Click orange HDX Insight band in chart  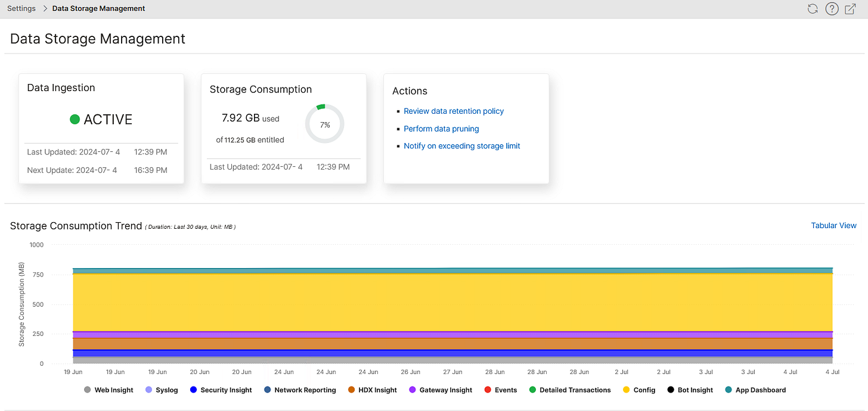coord(452,344)
